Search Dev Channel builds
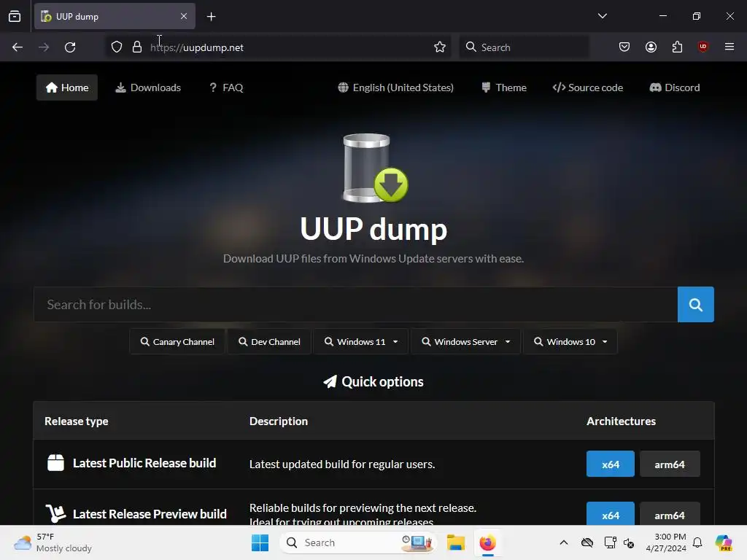 (x=269, y=342)
